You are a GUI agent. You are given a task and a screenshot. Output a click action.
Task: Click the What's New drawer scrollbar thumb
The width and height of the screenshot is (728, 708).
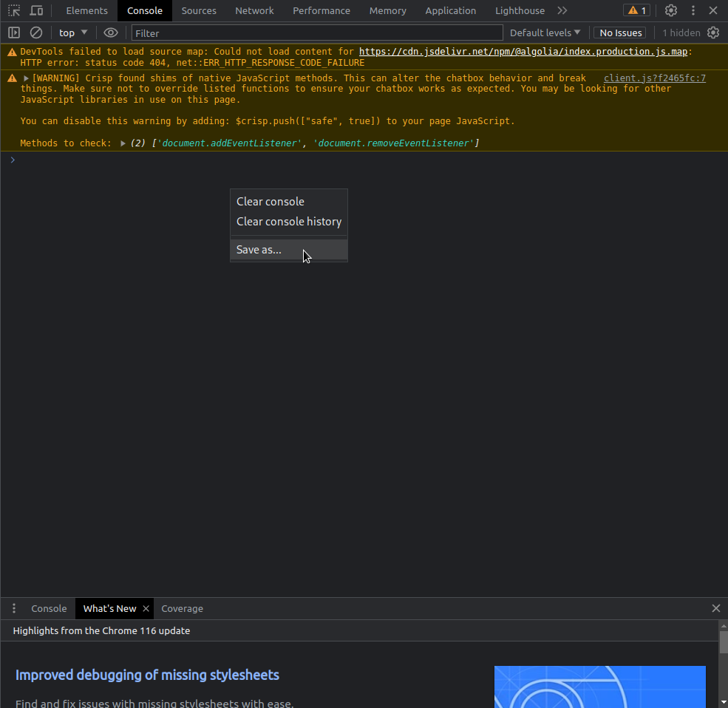(x=724, y=641)
